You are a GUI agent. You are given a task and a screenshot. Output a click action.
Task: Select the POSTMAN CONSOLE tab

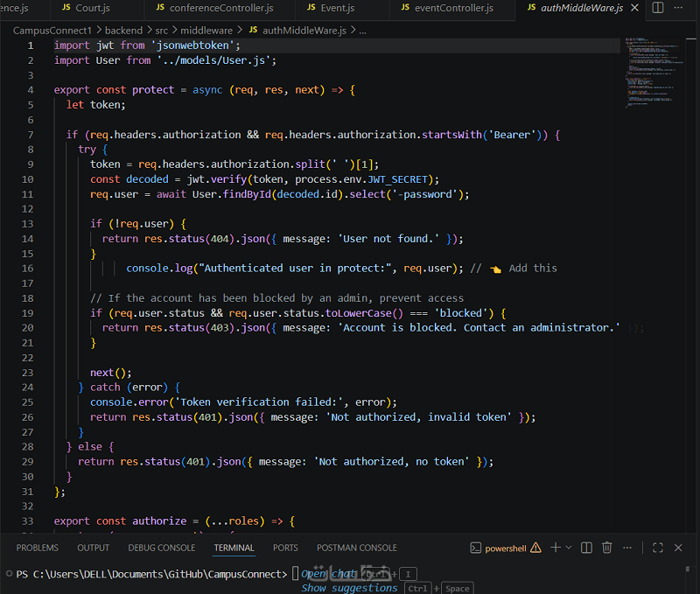point(357,548)
